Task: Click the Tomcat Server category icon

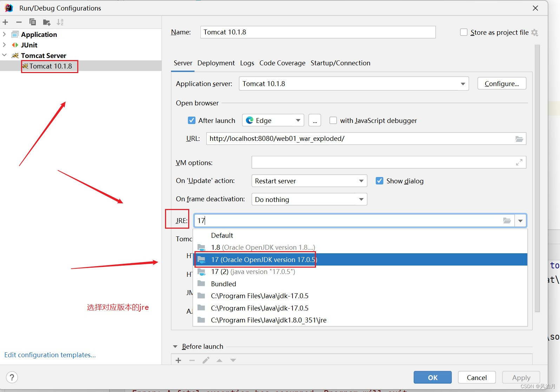Action: point(15,55)
